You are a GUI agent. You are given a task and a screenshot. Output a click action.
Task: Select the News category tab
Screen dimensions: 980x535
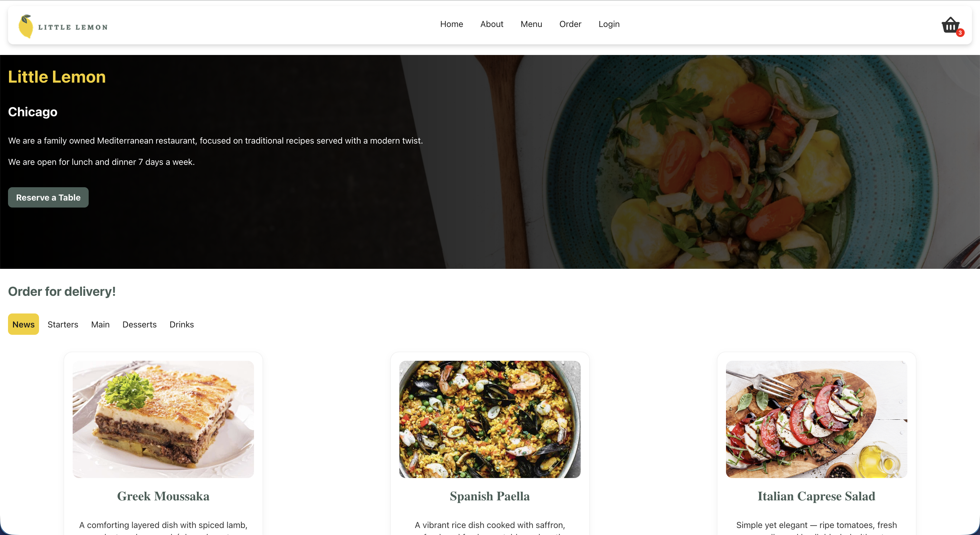point(24,324)
